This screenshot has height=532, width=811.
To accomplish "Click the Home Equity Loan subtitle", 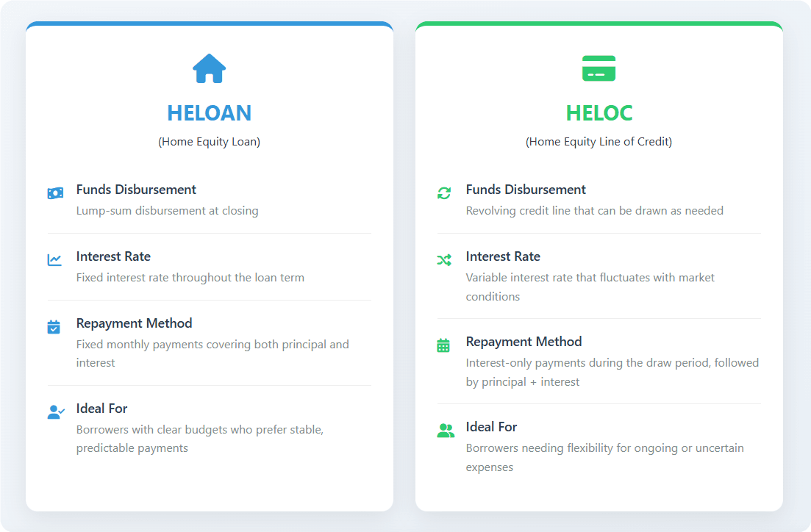I will 209,142.
